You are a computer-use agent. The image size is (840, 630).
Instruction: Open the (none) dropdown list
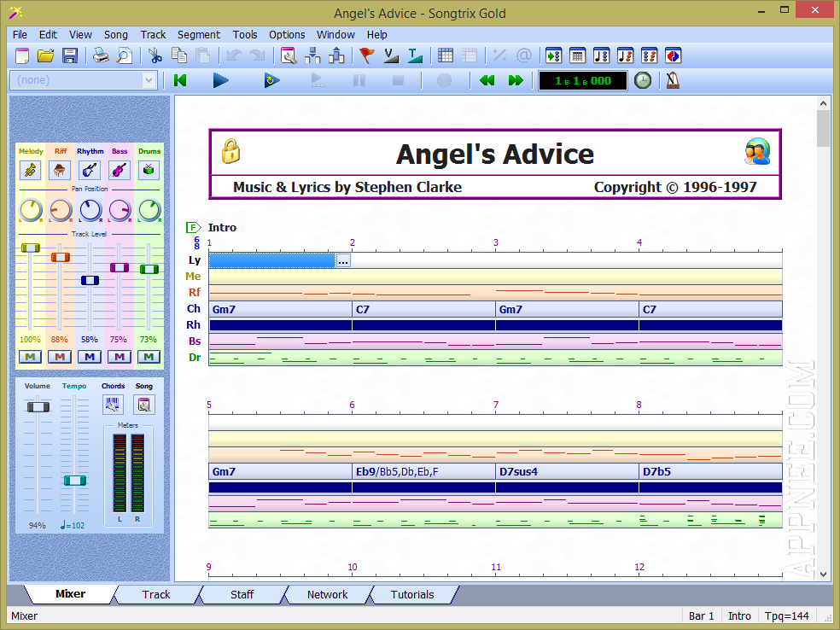coord(149,80)
